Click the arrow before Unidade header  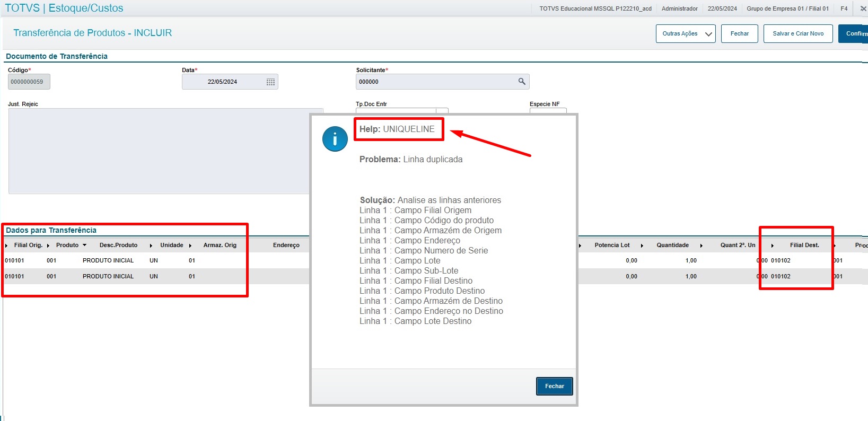tap(151, 245)
